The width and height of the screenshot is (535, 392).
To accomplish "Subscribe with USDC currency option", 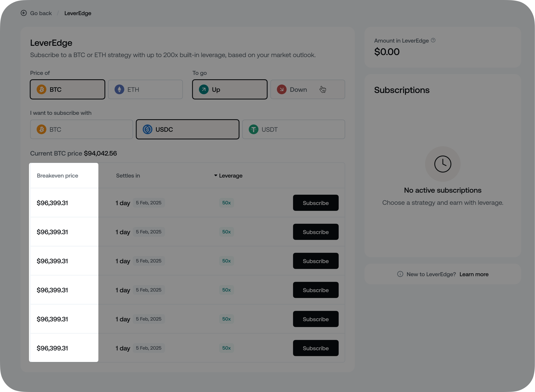I will click(188, 130).
